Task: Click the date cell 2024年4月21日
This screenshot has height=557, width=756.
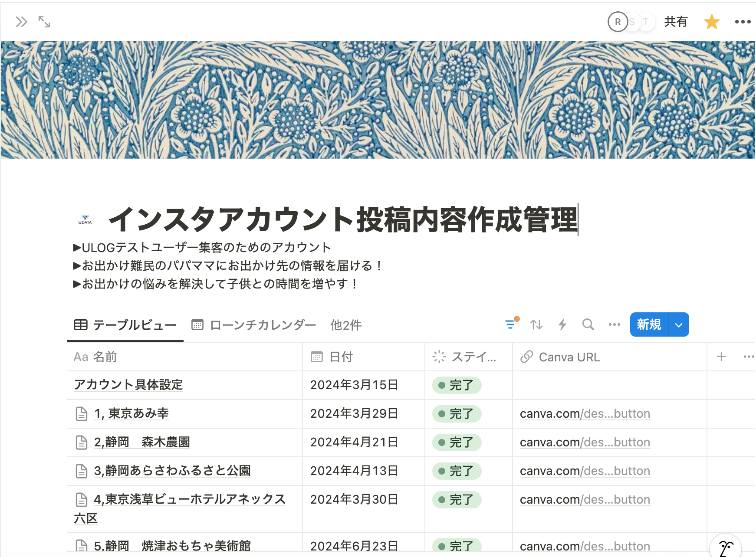Action: tap(364, 442)
